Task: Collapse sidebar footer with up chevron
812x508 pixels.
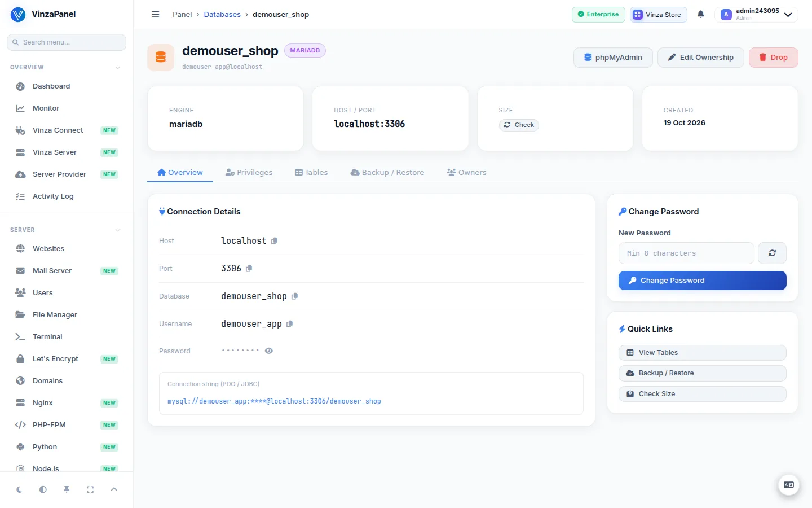Action: pyautogui.click(x=114, y=489)
